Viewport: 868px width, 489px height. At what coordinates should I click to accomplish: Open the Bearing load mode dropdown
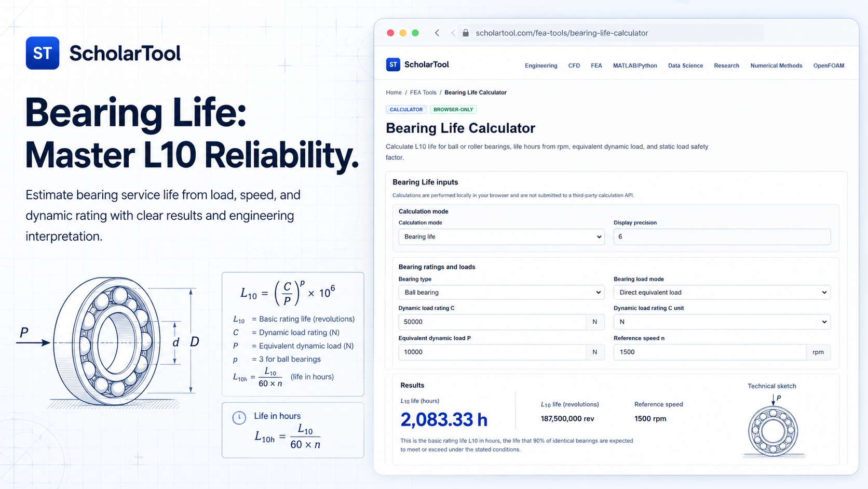pos(722,293)
